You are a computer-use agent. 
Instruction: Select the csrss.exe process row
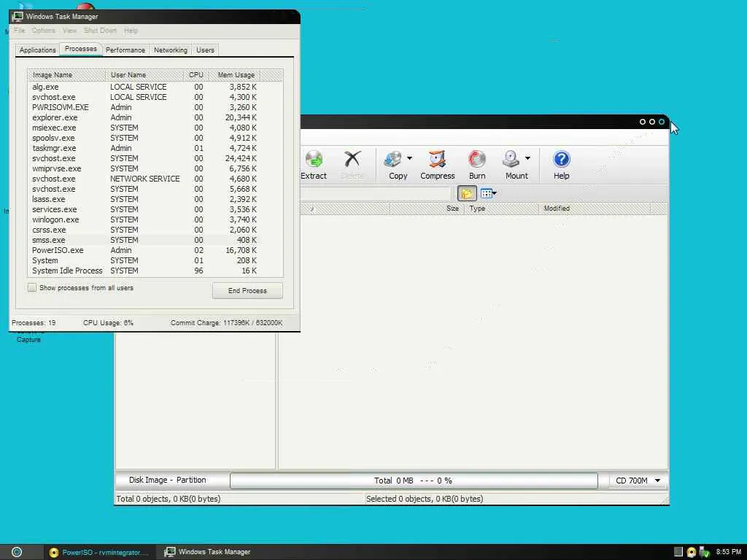point(144,230)
